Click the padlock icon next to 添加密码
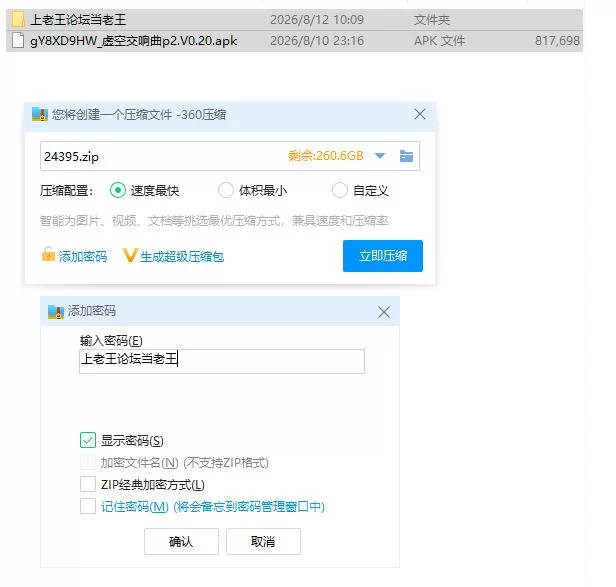Screen dimensions: 616x587 pyautogui.click(x=48, y=254)
